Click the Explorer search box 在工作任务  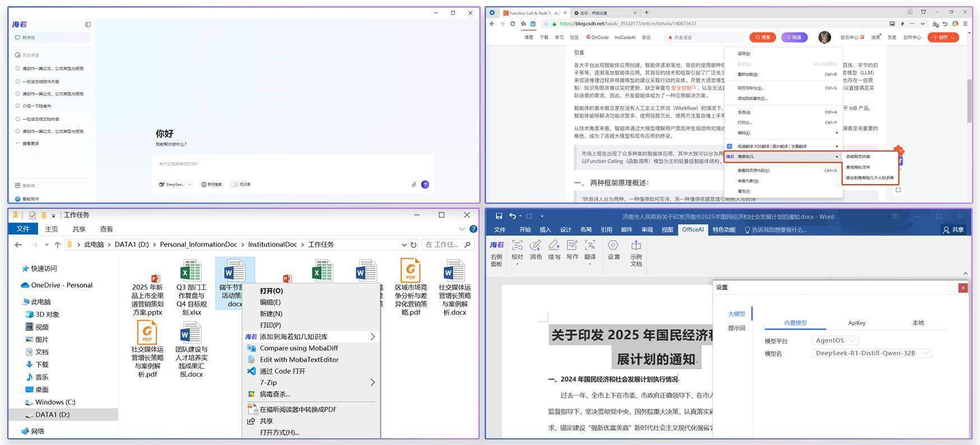[x=447, y=245]
